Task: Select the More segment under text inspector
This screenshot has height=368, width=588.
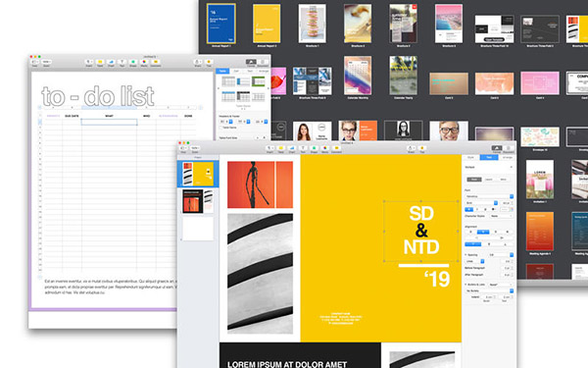Action: coord(504,180)
